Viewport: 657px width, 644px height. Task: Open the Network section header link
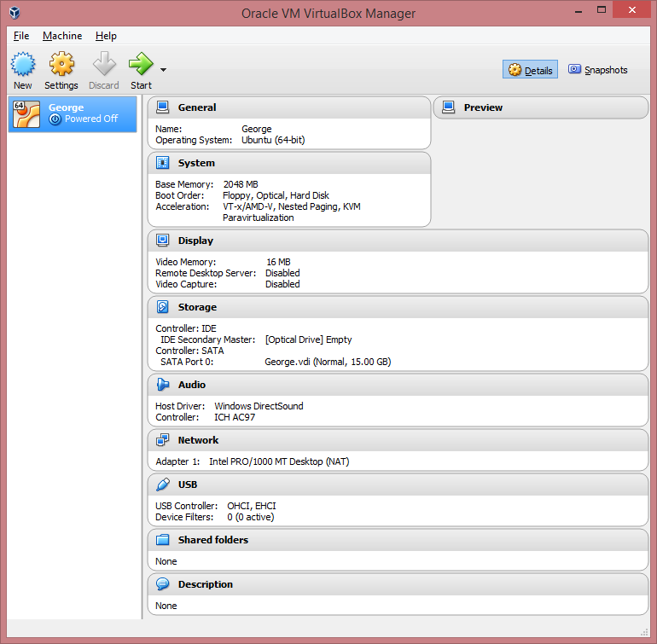pos(198,440)
